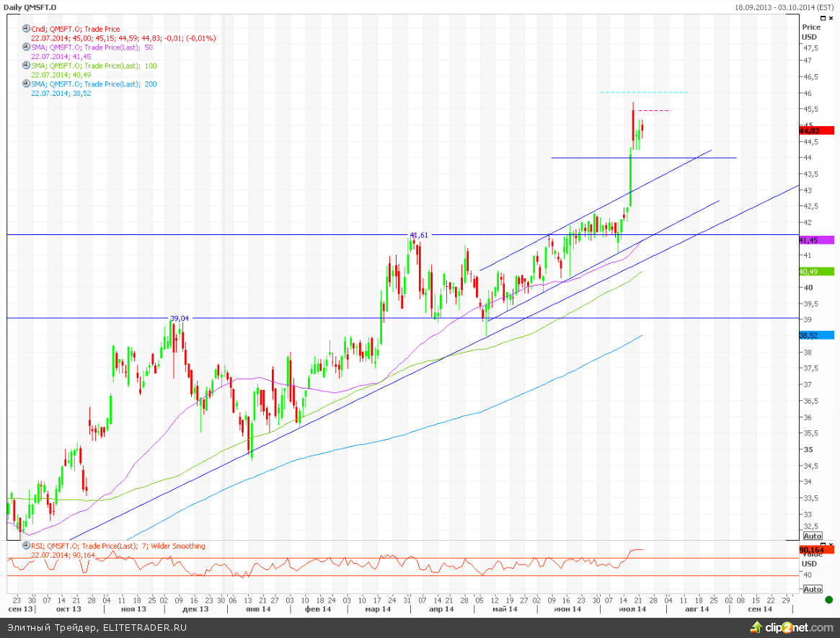Maximize the price chart pane

823,18
